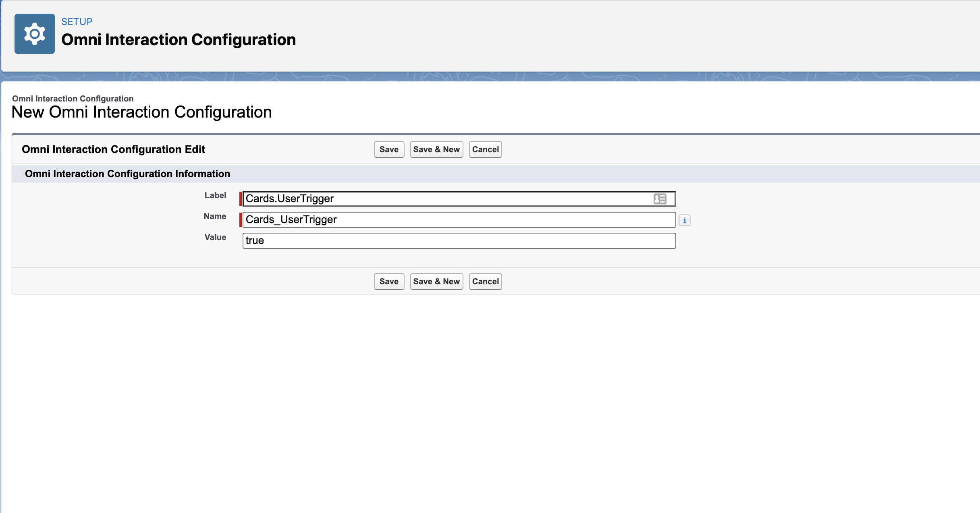Open the Omni Interaction Configuration breadcrumb link

pyautogui.click(x=73, y=98)
